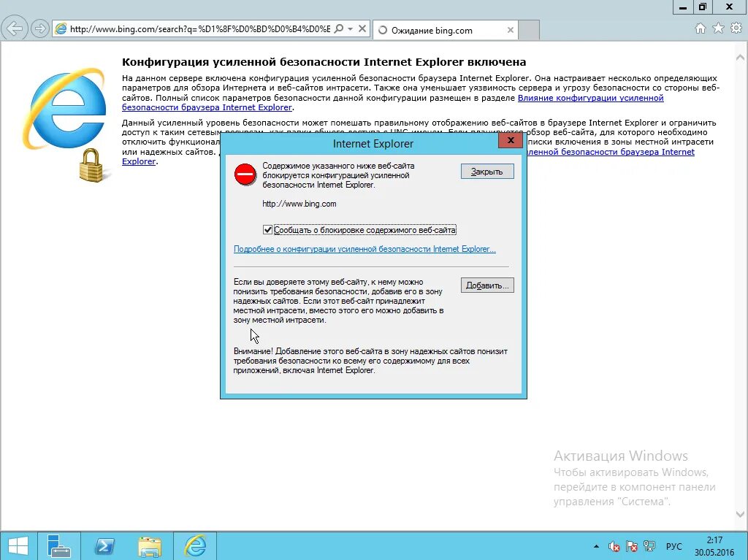Viewport: 748px width, 560px height.
Task: Open link 'Подробнее о конфигурации усиленной безопасности'
Action: click(365, 249)
